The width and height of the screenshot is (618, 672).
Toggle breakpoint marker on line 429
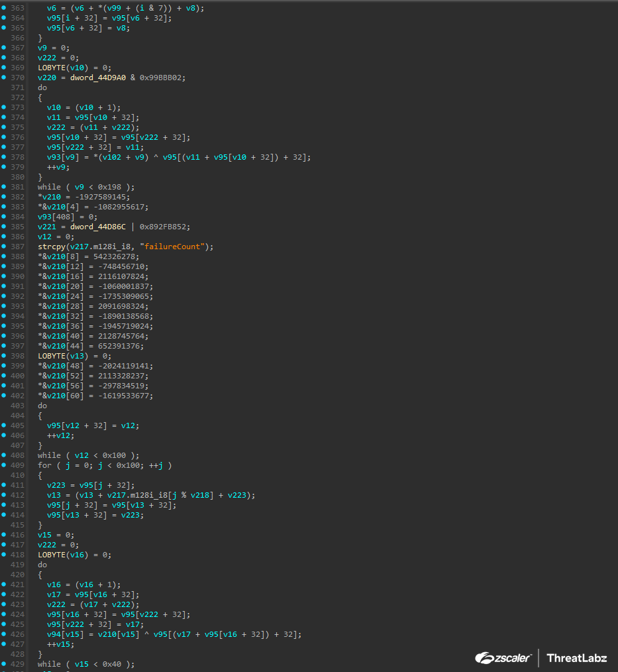4,664
